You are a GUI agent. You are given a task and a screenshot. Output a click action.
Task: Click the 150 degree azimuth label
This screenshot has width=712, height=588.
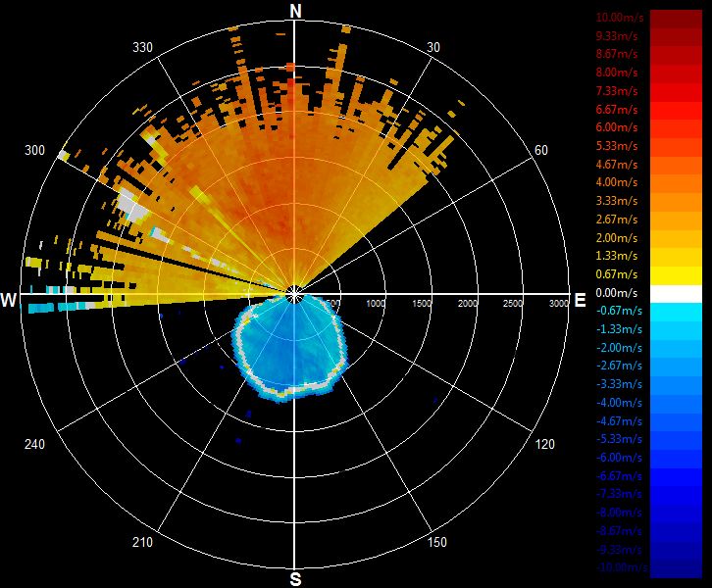(x=436, y=542)
